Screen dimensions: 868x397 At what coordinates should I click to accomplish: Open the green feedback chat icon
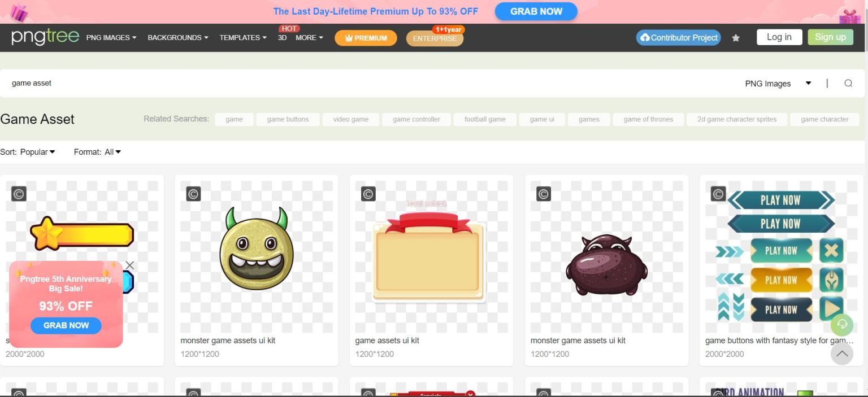coord(842,325)
